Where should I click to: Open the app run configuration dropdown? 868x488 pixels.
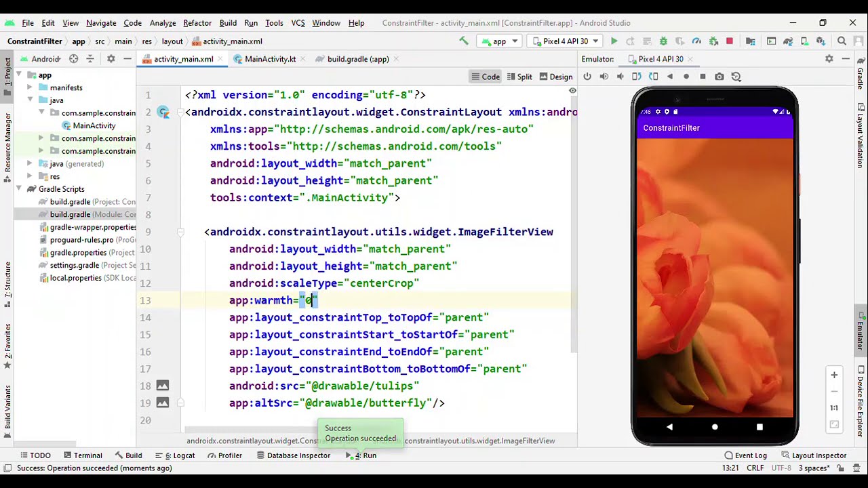point(500,41)
